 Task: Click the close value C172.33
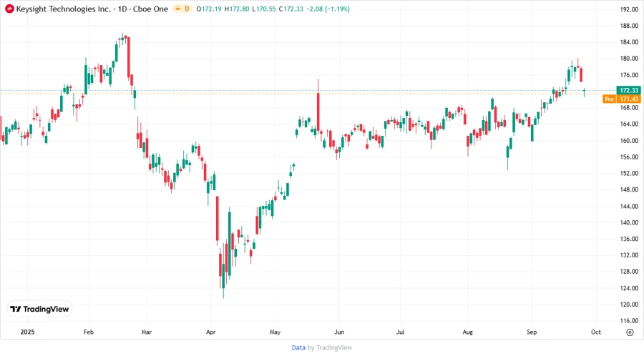pyautogui.click(x=291, y=9)
